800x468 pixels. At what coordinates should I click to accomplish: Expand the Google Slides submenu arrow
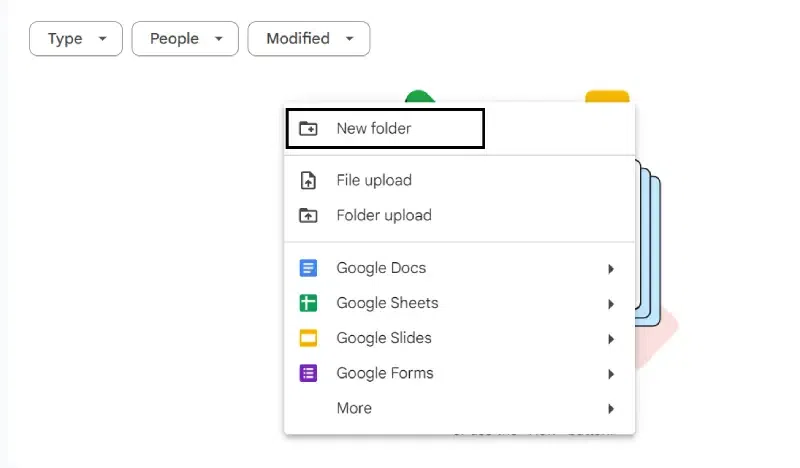[610, 339]
